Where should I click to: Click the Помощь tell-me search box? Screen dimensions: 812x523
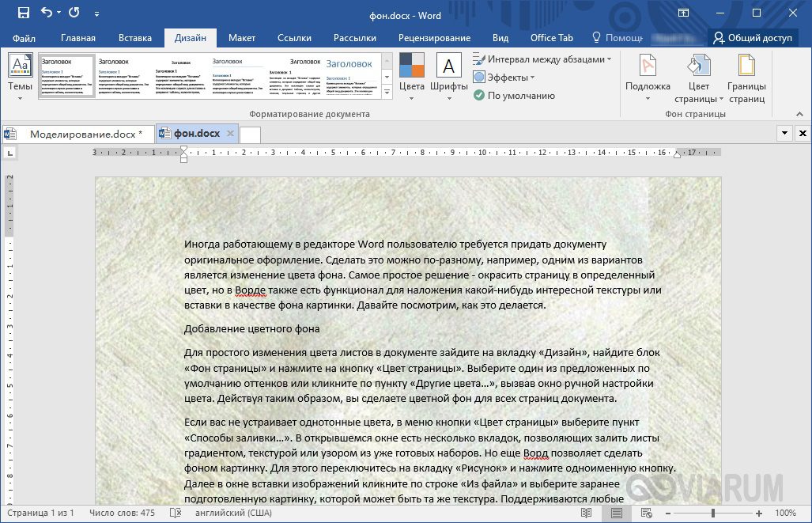[x=617, y=38]
